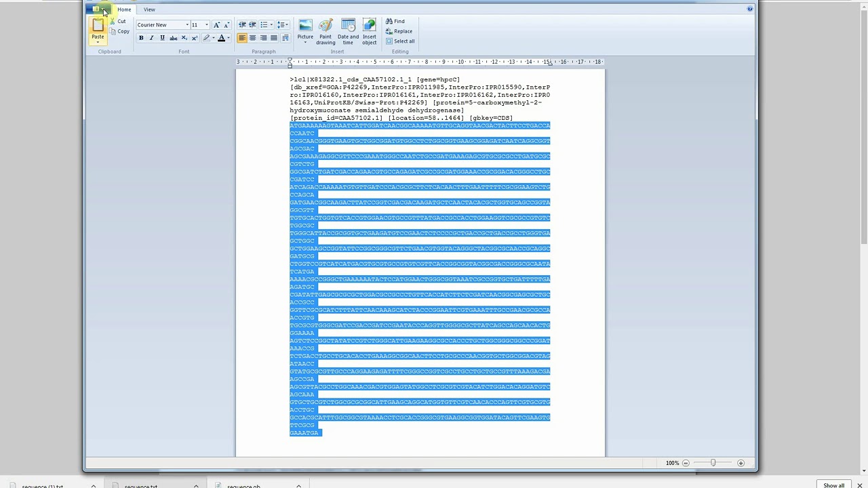Expand the Picture dropdown arrow

pos(305,42)
